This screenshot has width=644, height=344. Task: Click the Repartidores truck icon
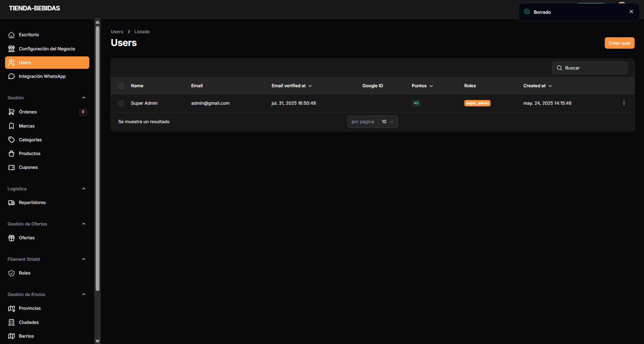11,203
